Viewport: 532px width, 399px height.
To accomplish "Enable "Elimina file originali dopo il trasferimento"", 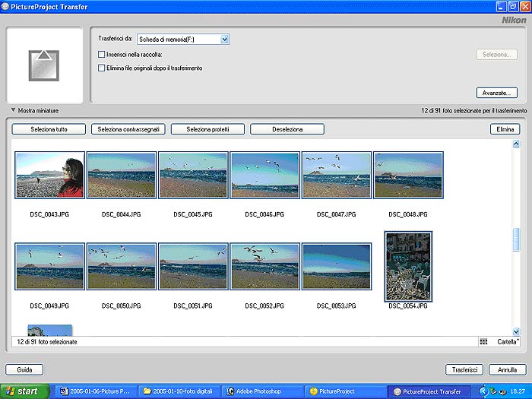I will point(101,68).
